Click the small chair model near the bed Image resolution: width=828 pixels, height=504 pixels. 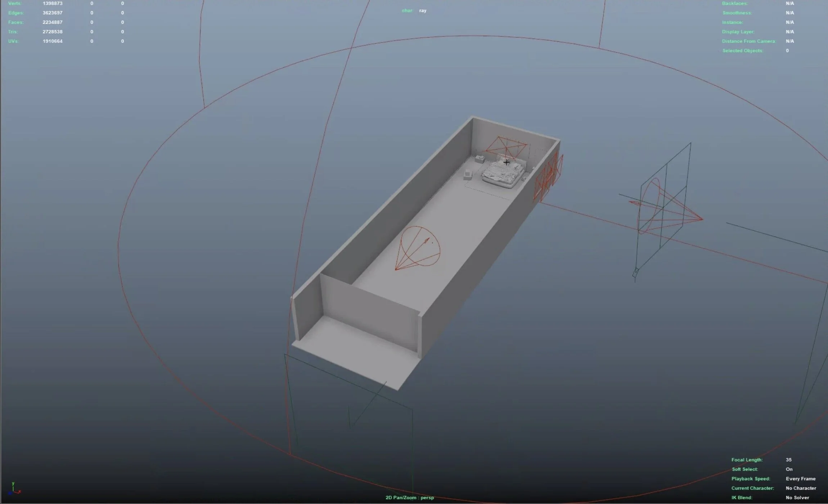pyautogui.click(x=468, y=175)
